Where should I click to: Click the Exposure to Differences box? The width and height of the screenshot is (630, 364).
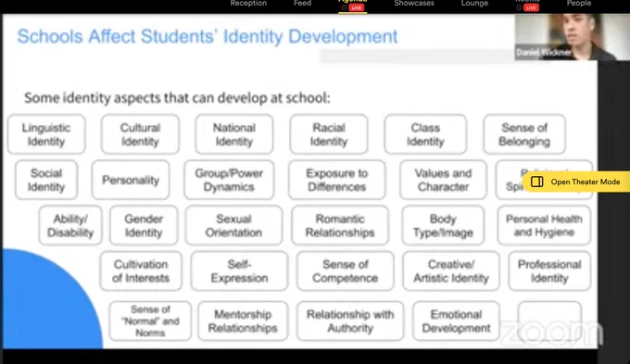337,180
